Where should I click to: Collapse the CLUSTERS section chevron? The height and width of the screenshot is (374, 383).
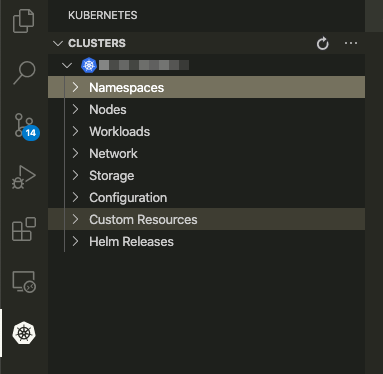point(58,43)
